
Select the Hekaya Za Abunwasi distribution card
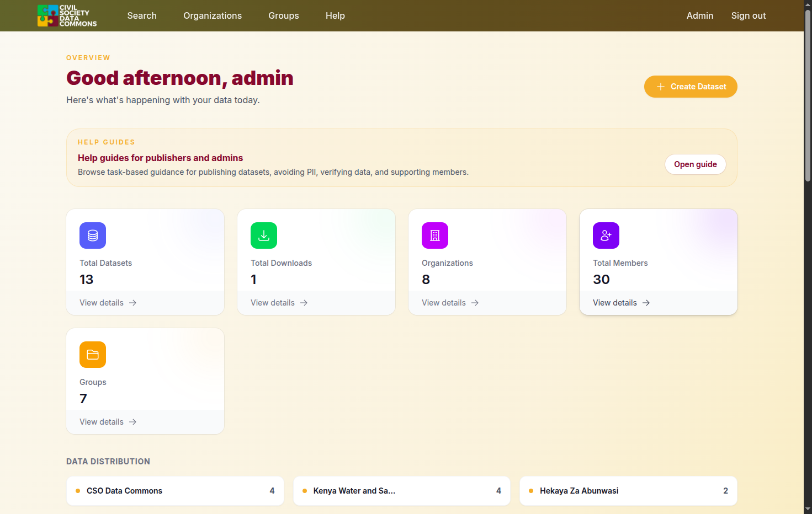628,491
